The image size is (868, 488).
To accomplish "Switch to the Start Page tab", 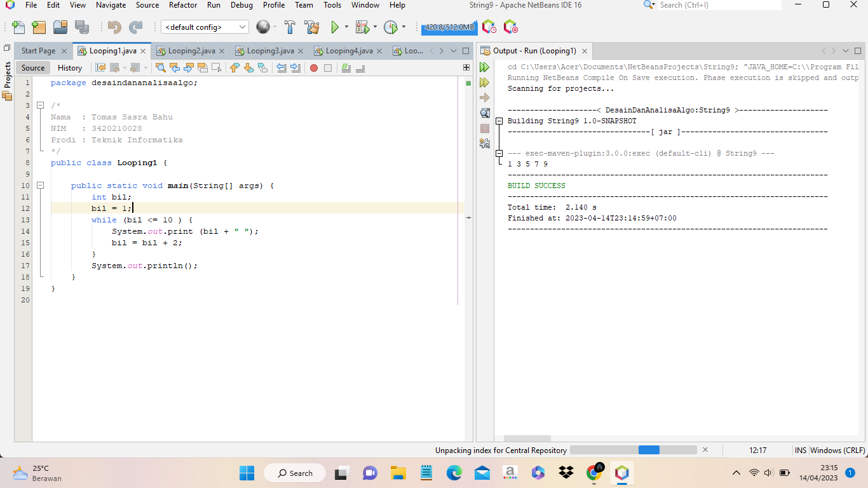I will pyautogui.click(x=38, y=51).
